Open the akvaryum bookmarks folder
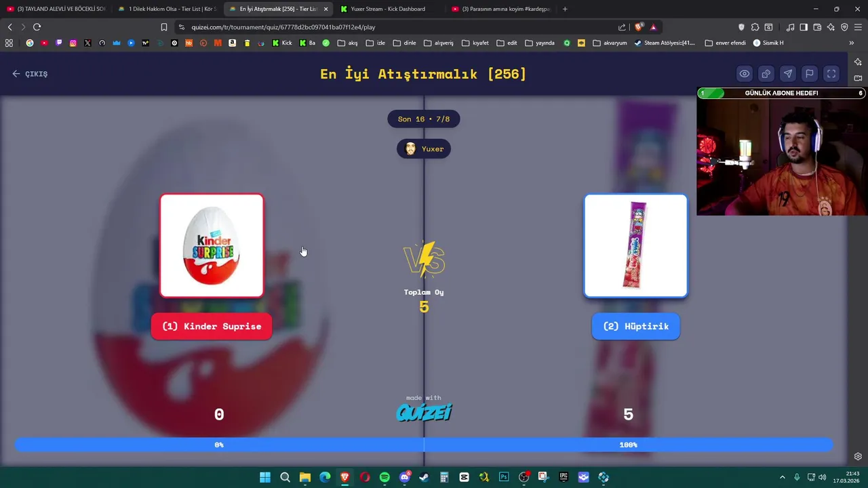 click(x=610, y=43)
